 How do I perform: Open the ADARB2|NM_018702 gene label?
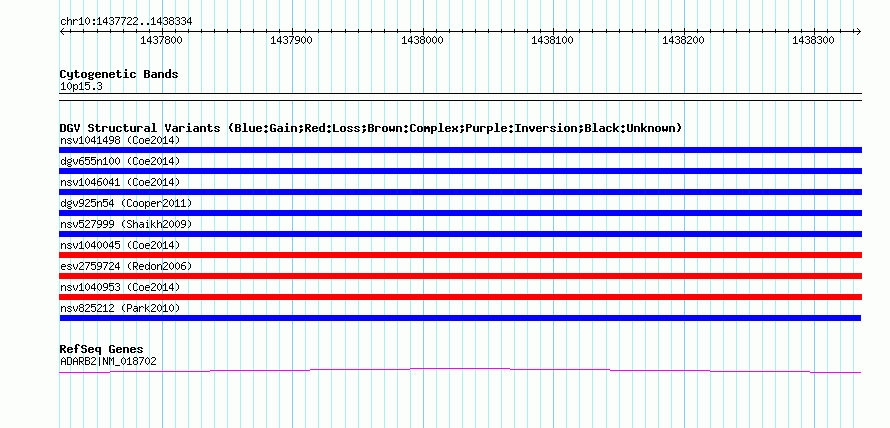pyautogui.click(x=108, y=361)
